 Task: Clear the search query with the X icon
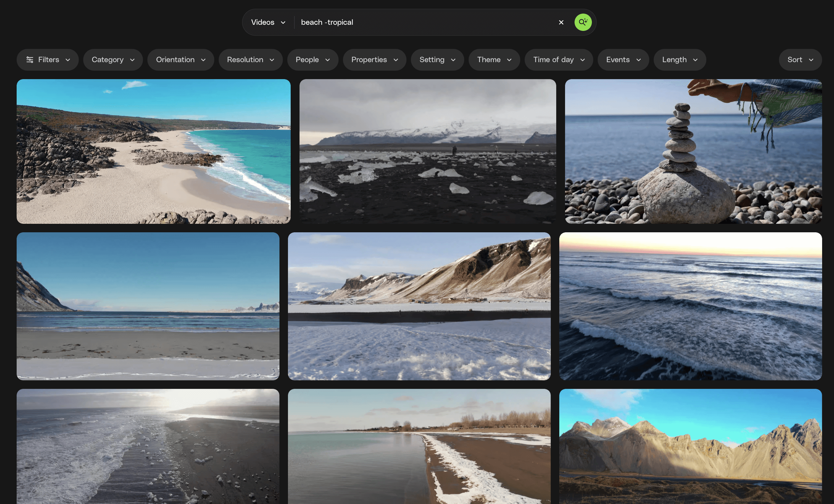[x=561, y=22]
